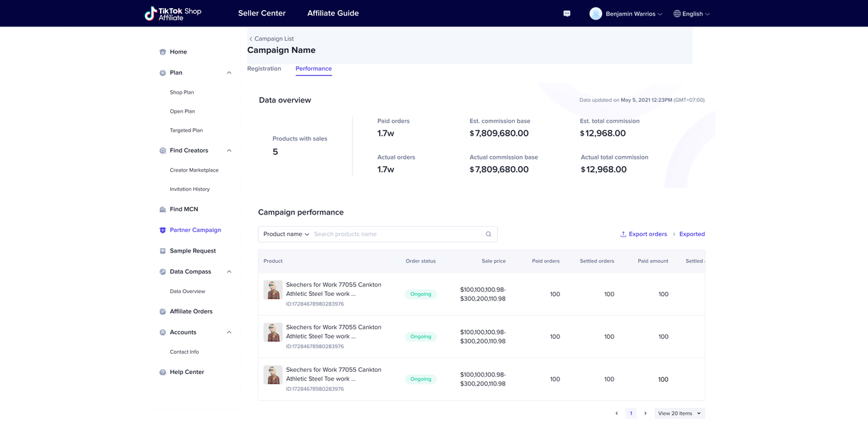Click the Find MCN sidebar icon

click(x=163, y=210)
